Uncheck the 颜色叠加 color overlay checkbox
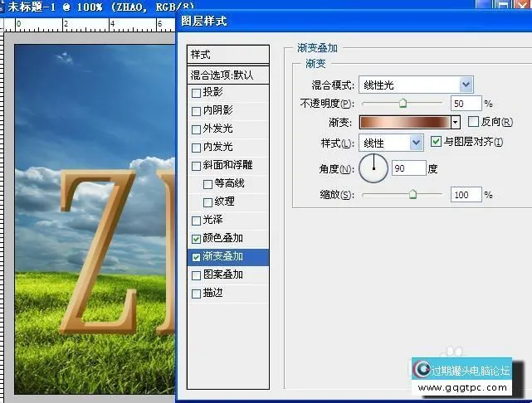 tap(196, 239)
